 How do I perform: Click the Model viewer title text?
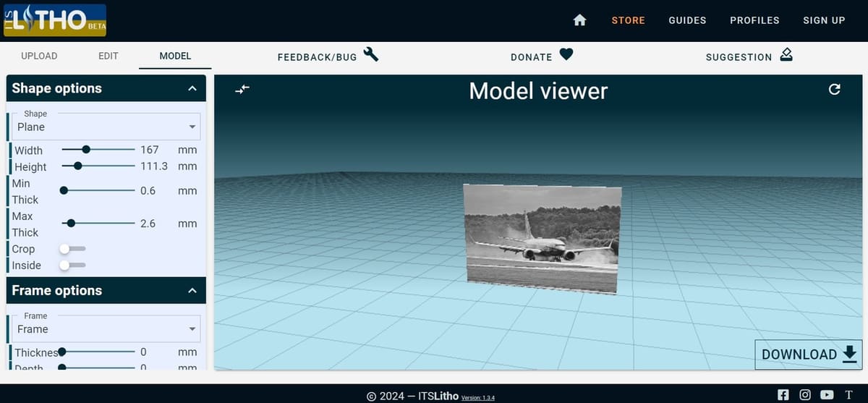(x=538, y=90)
